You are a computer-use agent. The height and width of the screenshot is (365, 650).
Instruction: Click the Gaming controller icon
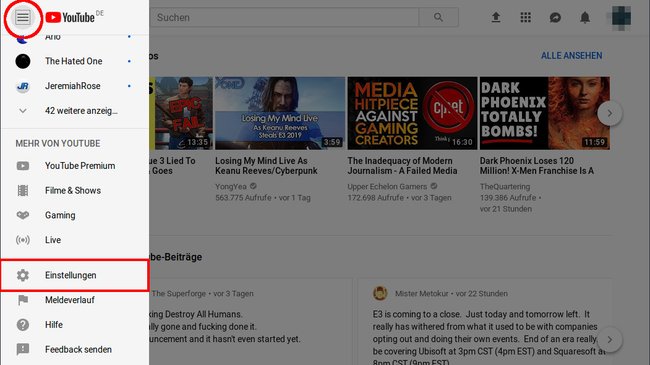(23, 215)
